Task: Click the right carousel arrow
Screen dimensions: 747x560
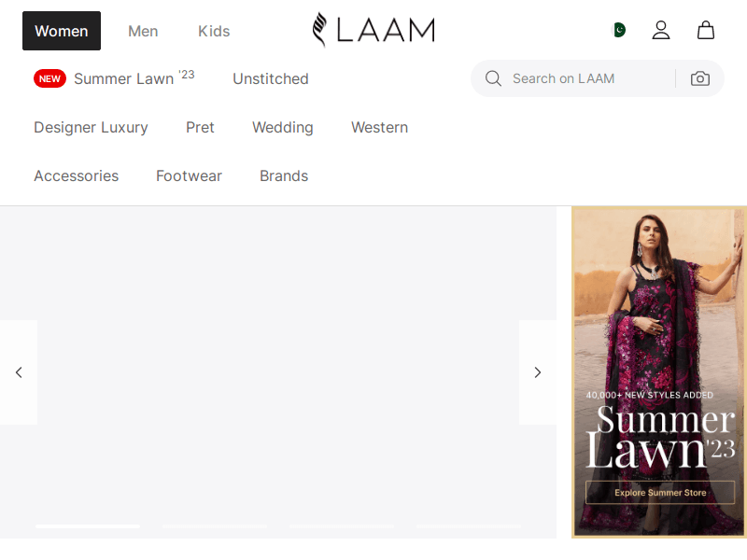Action: (538, 372)
